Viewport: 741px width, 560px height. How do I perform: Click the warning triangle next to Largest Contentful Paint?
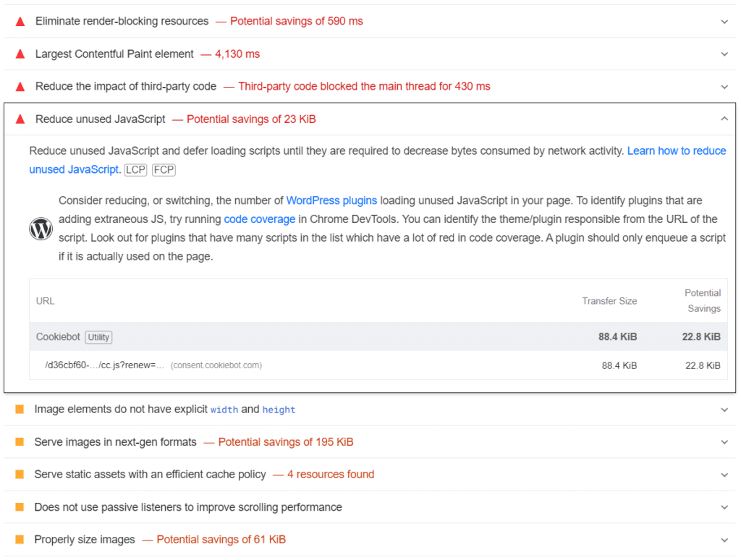(x=20, y=54)
